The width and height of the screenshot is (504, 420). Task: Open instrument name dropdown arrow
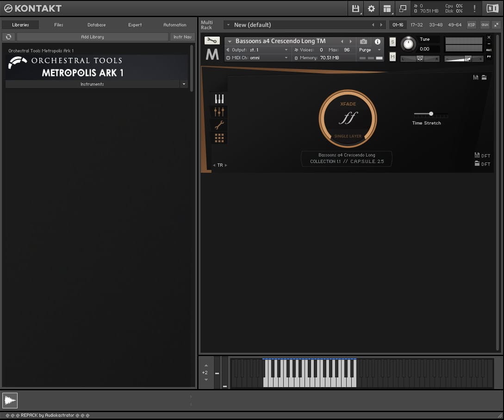[230, 42]
